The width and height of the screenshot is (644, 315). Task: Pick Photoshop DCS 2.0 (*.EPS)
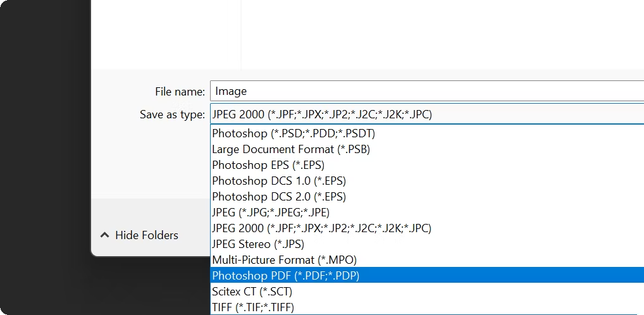pyautogui.click(x=427, y=197)
